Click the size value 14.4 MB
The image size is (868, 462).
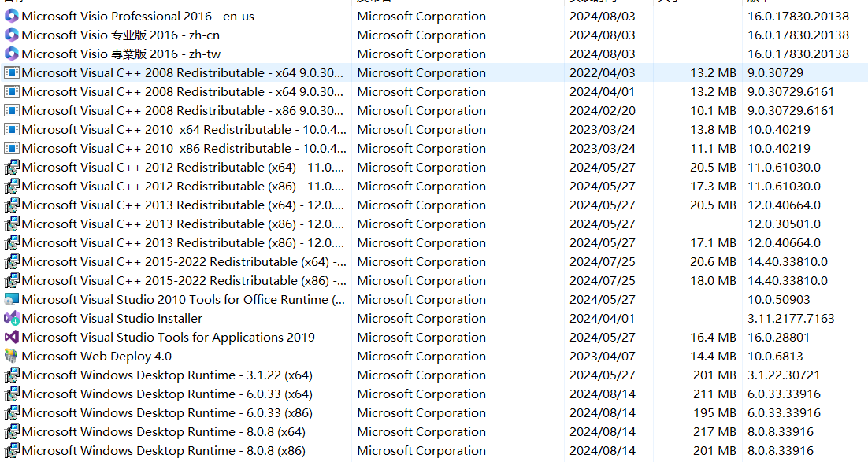tap(713, 356)
